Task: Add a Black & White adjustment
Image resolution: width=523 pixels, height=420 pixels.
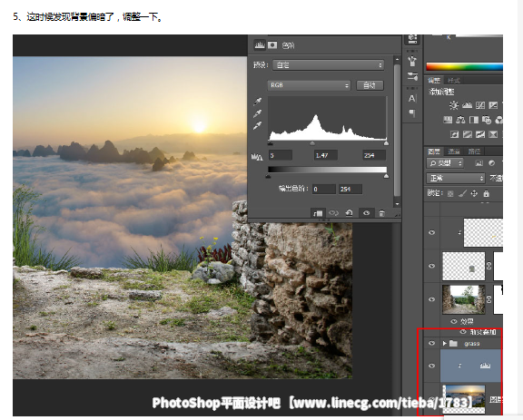Action: tap(474, 120)
